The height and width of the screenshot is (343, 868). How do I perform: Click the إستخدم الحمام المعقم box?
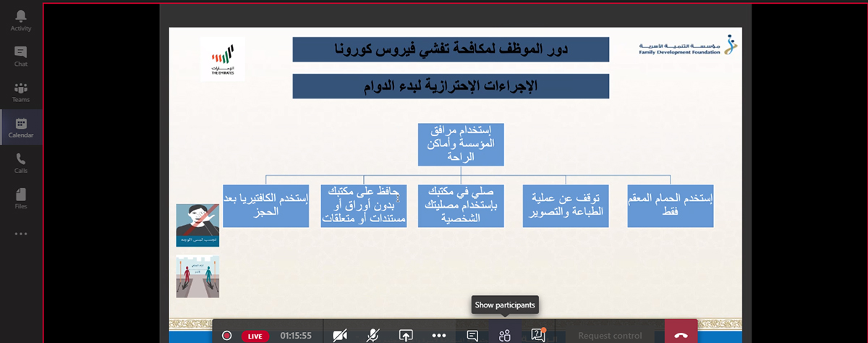coord(671,206)
